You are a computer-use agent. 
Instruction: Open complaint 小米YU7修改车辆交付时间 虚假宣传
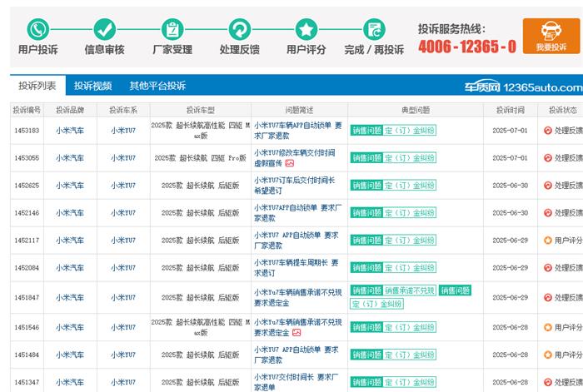(295, 158)
